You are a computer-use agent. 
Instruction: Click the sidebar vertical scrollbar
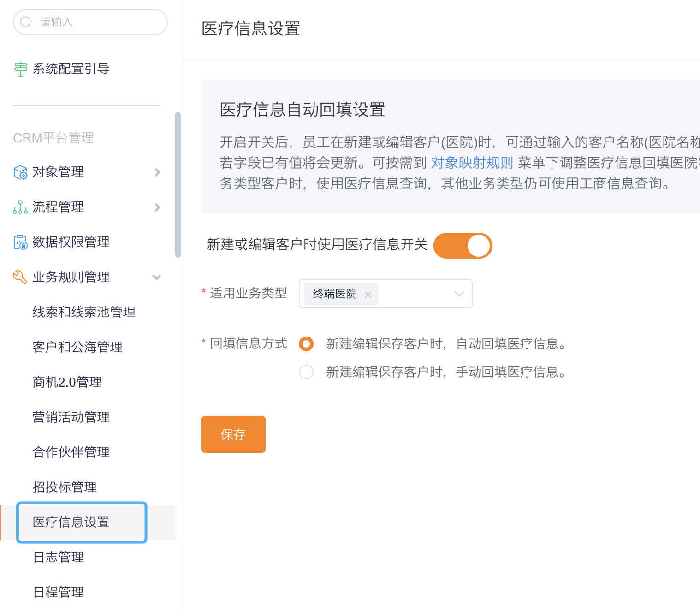coord(178,184)
